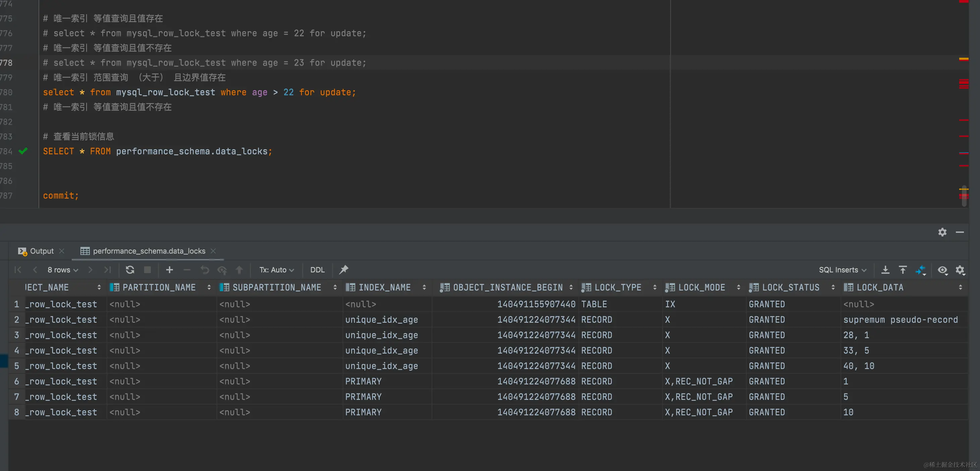Hide the tool window with minus icon

(x=960, y=232)
